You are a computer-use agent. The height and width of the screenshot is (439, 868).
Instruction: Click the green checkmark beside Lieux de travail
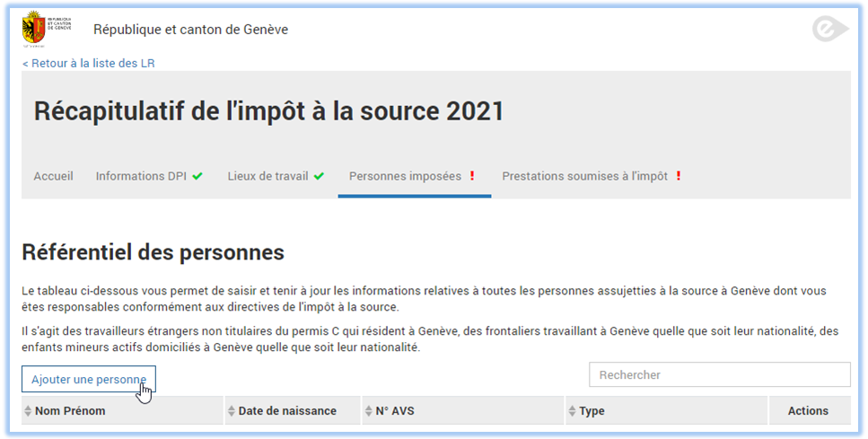(319, 176)
